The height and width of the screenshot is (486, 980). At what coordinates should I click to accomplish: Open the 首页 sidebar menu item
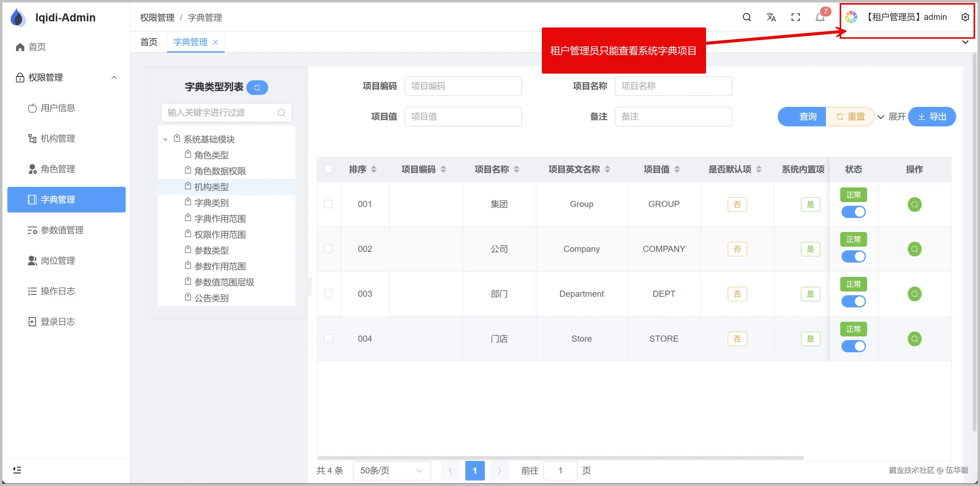click(67, 47)
